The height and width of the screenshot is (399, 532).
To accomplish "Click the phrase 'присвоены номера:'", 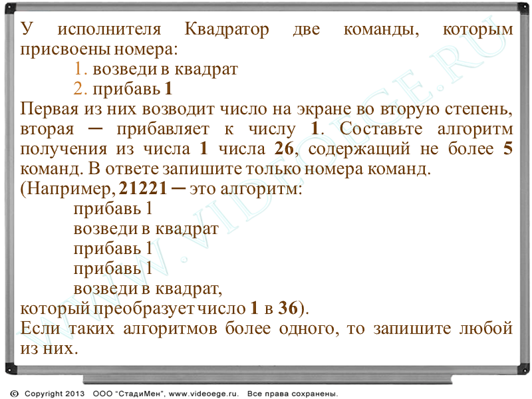I will pos(99,49).
